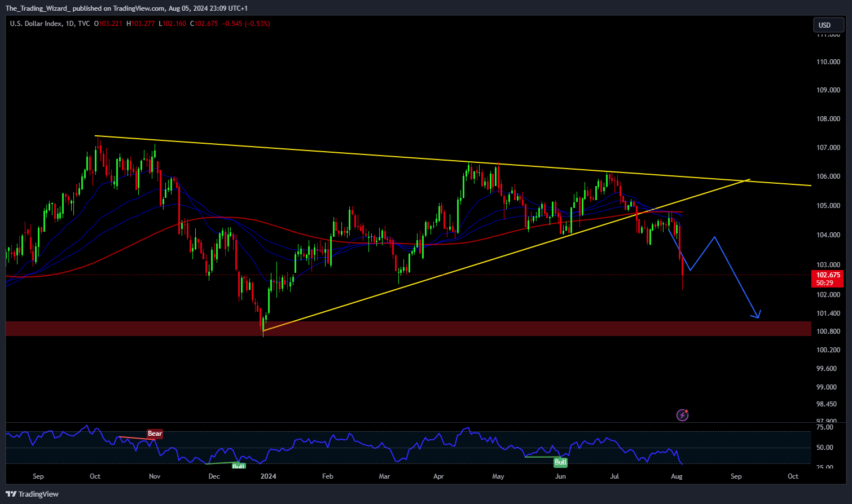Click the 99.600 price axis label
Viewport: 852px width, 504px height.
tap(827, 369)
